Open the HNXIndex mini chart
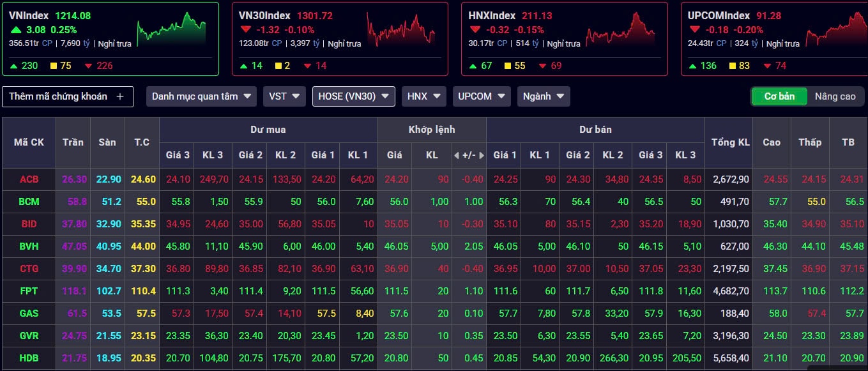This screenshot has height=371, width=868. click(x=621, y=28)
